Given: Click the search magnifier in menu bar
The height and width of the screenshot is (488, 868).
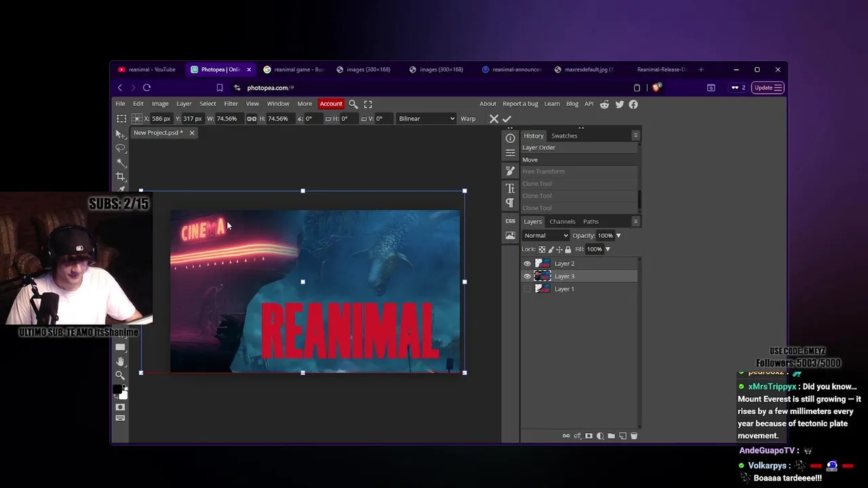Looking at the screenshot, I should (x=353, y=104).
